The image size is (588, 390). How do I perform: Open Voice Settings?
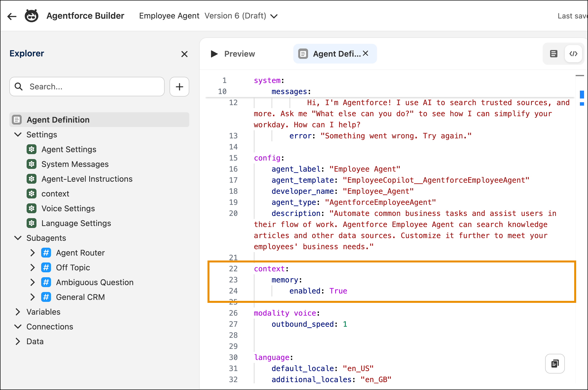coord(68,209)
